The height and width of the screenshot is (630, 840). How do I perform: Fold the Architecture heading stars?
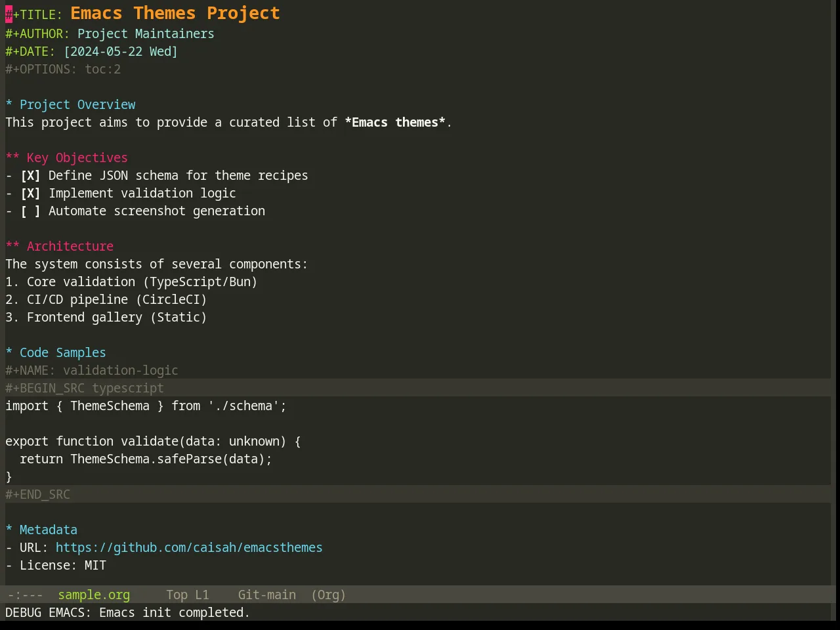[12, 247]
